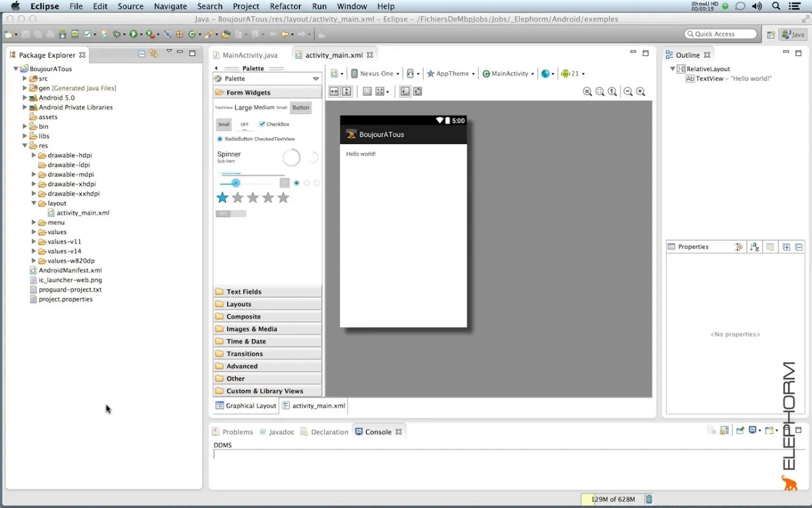Click emulate real size zoom icon
The height and width of the screenshot is (508, 812).
[x=587, y=91]
